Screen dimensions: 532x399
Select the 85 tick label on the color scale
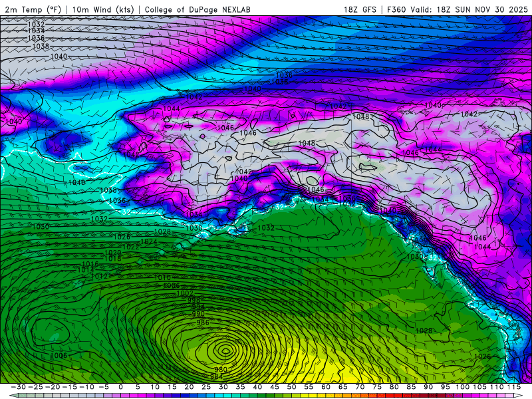(411, 387)
